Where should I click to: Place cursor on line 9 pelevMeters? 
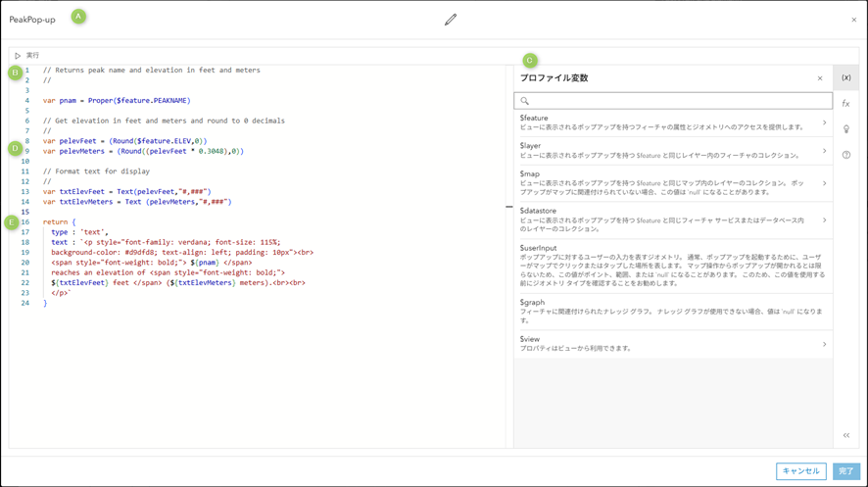click(143, 151)
